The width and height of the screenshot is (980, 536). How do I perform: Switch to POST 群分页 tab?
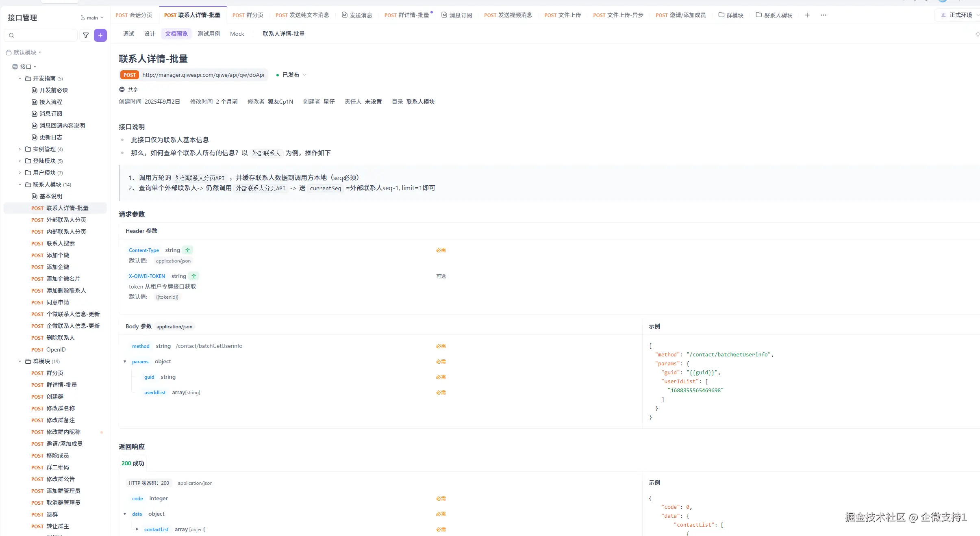pos(248,15)
